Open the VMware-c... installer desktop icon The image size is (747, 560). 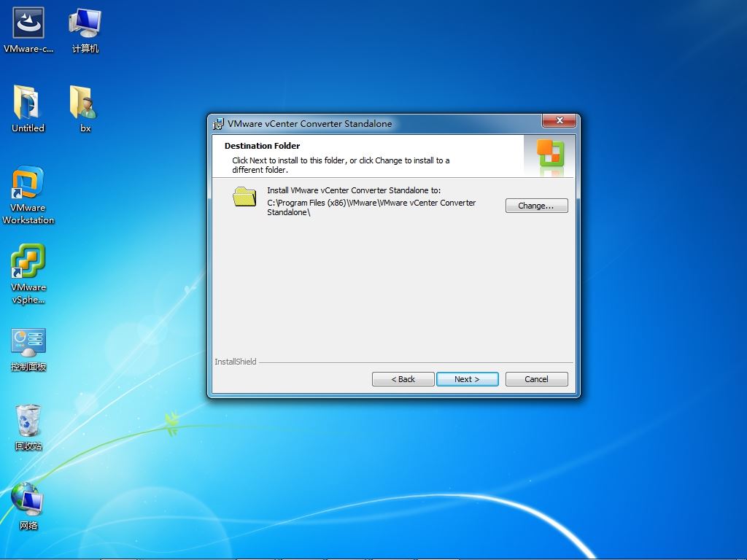point(28,29)
